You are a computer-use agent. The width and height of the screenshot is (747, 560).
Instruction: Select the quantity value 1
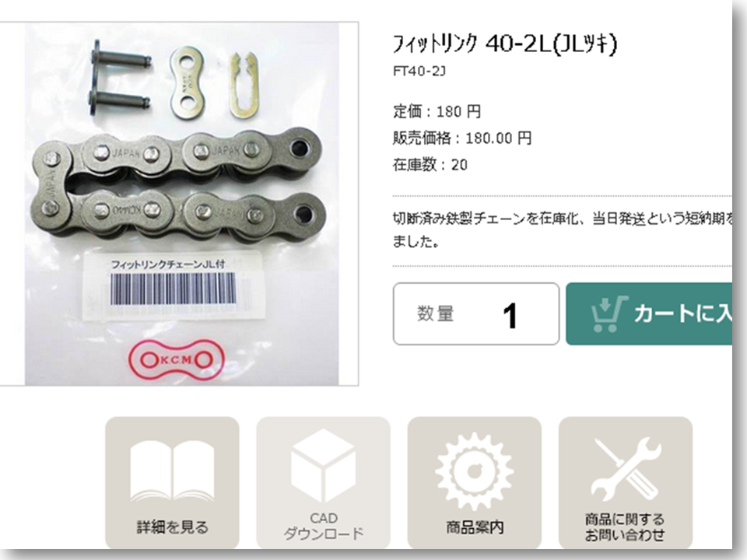click(510, 316)
